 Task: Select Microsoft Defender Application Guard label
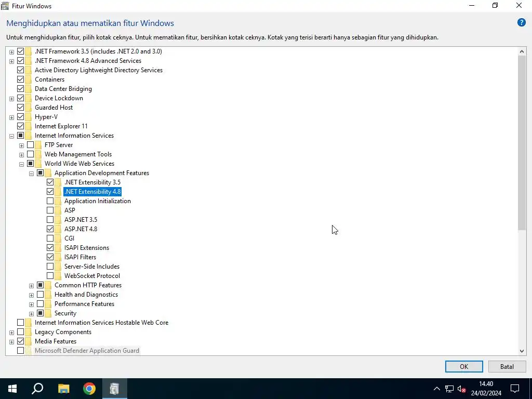coord(87,351)
